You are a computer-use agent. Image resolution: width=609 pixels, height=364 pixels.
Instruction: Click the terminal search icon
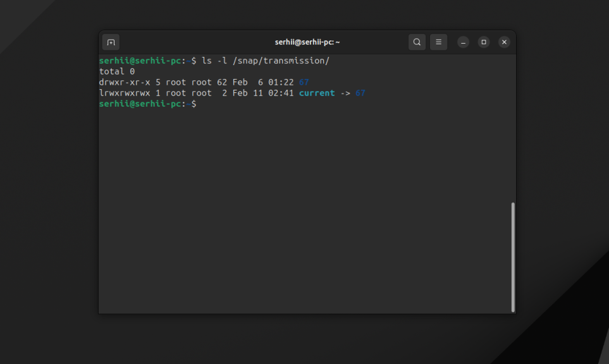417,42
